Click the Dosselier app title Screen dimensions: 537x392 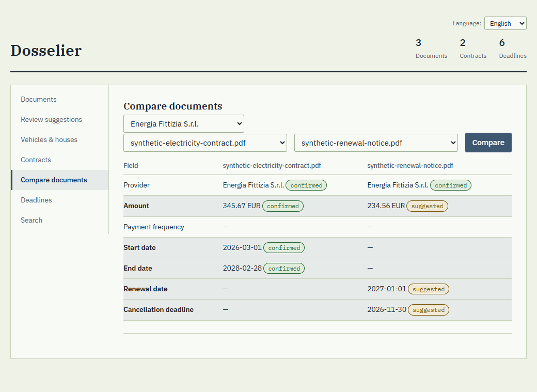coord(46,51)
